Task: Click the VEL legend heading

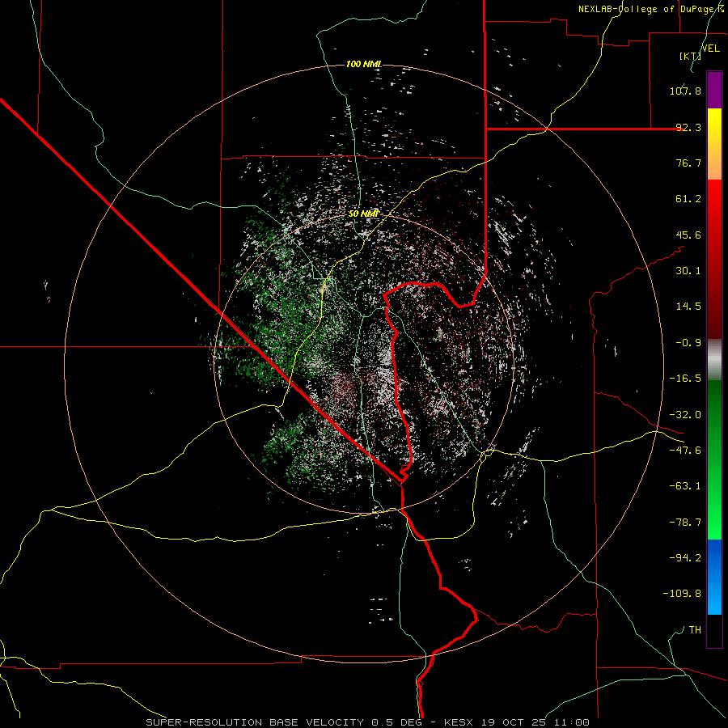Action: pos(710,48)
